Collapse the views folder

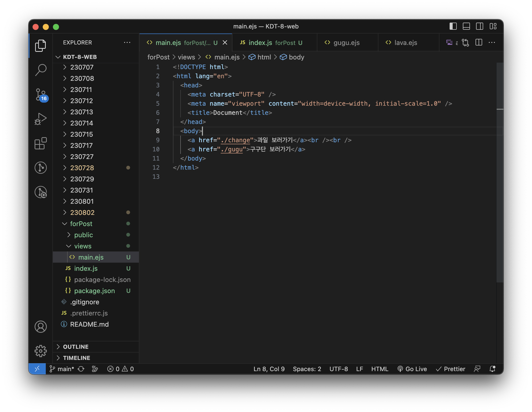[x=96, y=246]
